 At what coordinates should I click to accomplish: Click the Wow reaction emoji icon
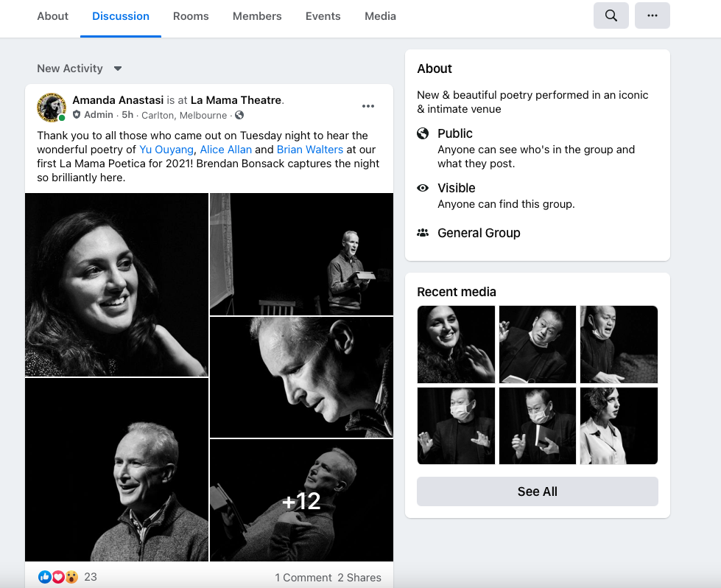[71, 576]
